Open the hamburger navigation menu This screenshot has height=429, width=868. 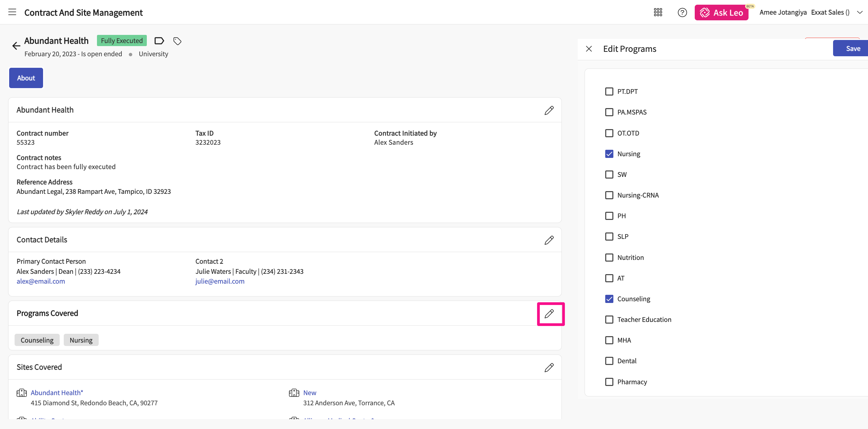pos(12,12)
